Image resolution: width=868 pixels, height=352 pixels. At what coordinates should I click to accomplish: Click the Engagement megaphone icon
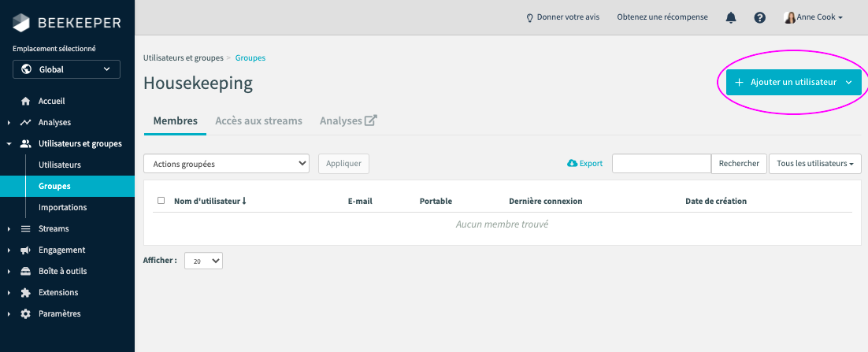pyautogui.click(x=25, y=250)
